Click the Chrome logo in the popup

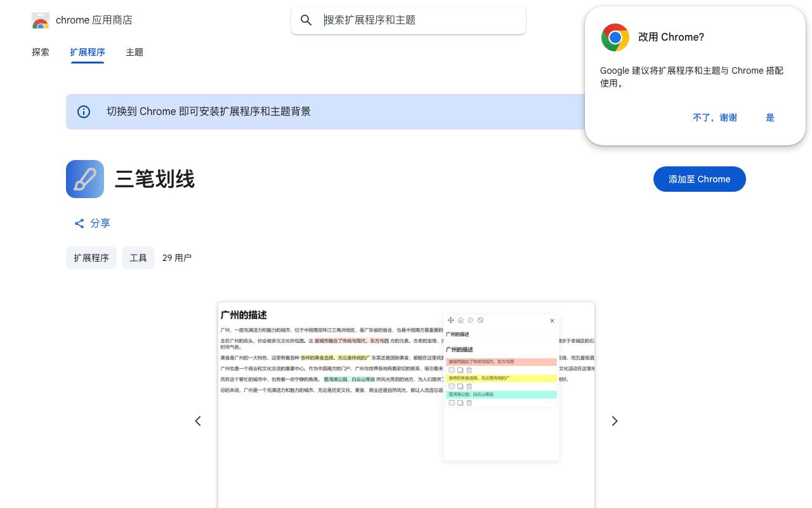point(615,37)
